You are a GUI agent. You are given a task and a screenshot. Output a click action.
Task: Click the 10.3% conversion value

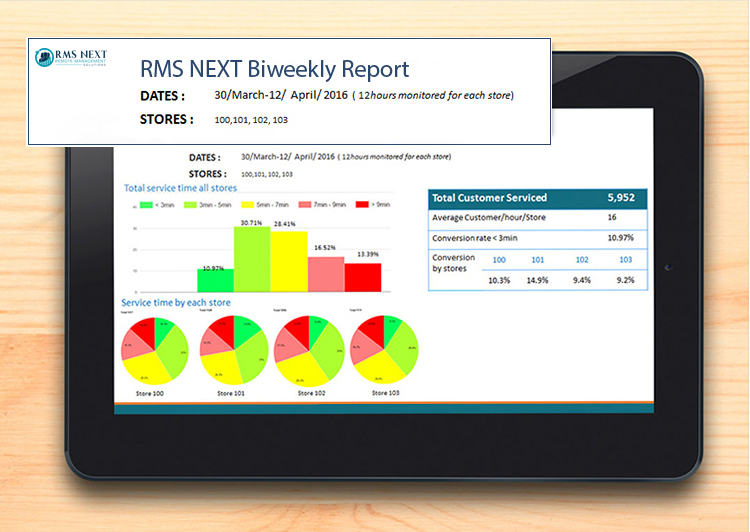pos(499,280)
